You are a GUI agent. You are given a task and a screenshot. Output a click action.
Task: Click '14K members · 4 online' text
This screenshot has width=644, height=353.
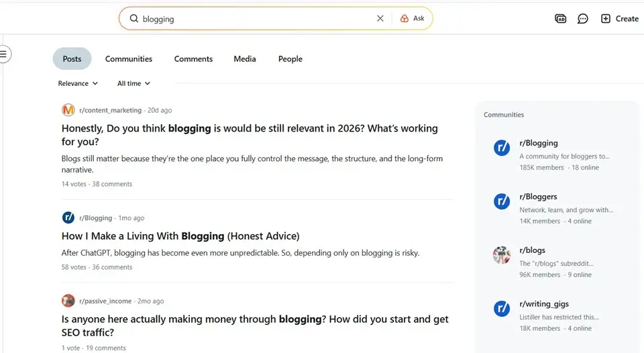555,221
